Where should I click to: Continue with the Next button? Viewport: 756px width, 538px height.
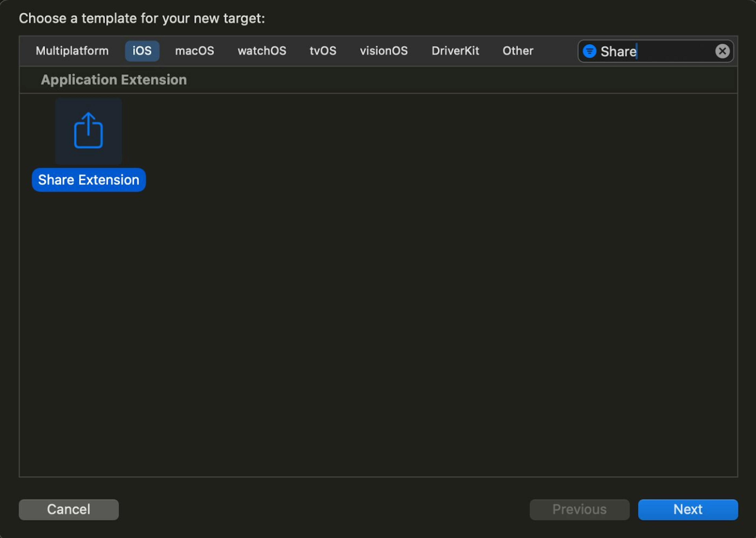tap(688, 509)
